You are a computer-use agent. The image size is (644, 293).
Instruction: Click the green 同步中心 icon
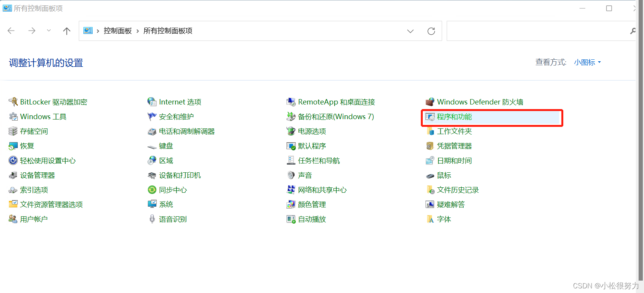click(x=152, y=190)
